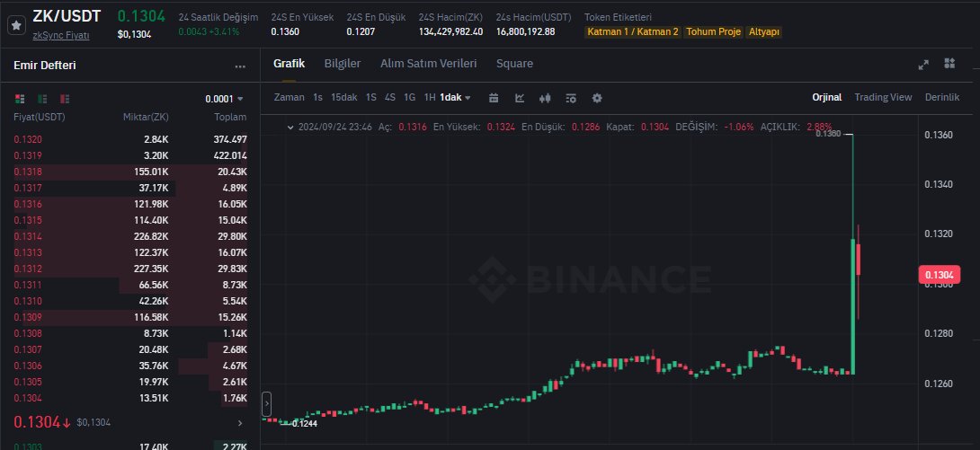
Task: Select the 0.1309 sell price row
Action: (x=130, y=317)
